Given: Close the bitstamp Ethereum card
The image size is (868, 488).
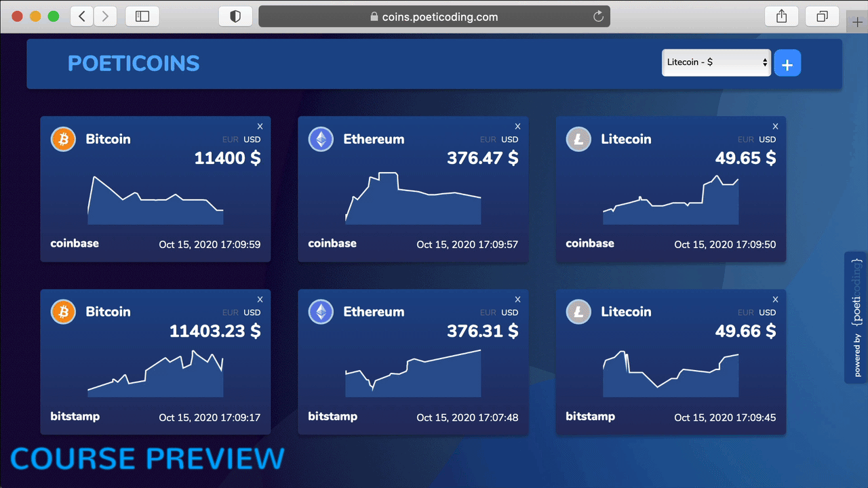Looking at the screenshot, I should click(517, 299).
